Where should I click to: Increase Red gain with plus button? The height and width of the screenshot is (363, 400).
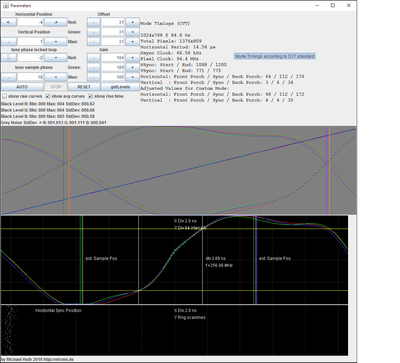coord(132,58)
